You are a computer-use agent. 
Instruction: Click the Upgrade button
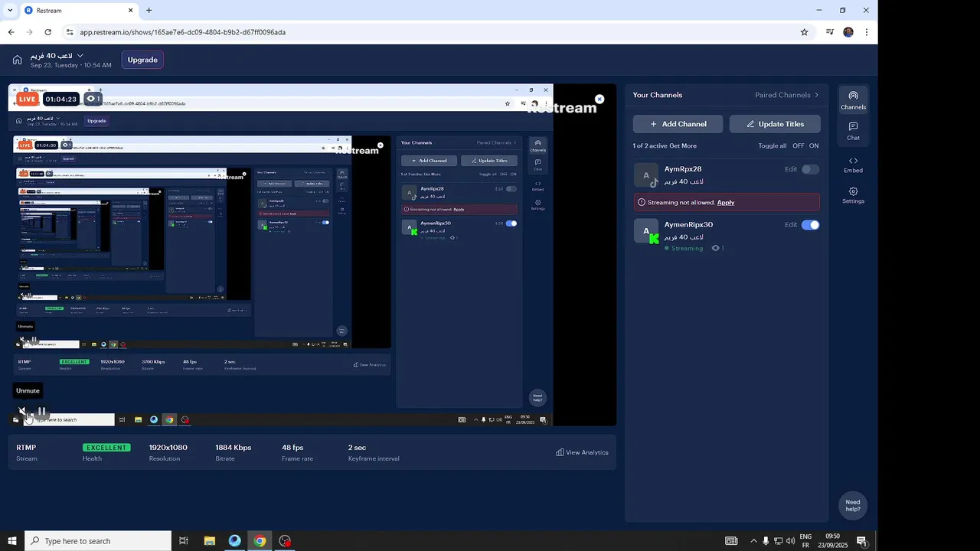[142, 60]
